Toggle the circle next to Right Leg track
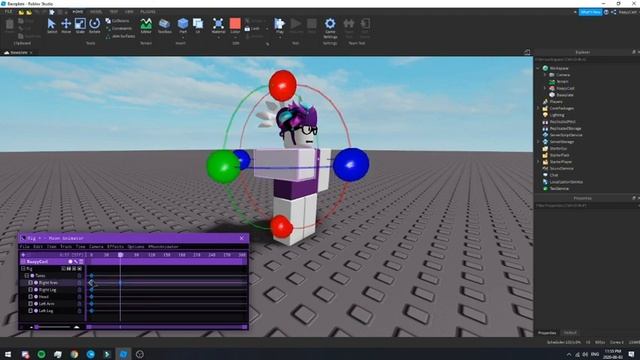640x360 pixels. [x=36, y=290]
